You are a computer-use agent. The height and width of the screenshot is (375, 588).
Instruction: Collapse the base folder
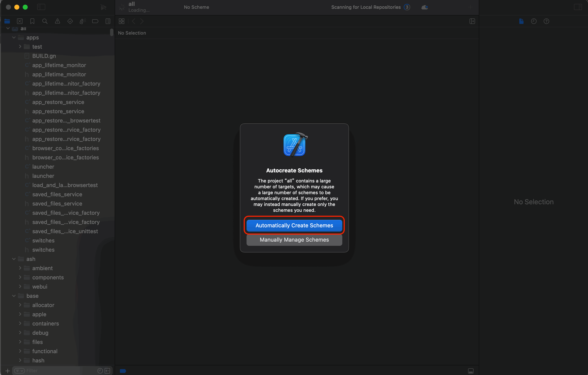pos(14,296)
